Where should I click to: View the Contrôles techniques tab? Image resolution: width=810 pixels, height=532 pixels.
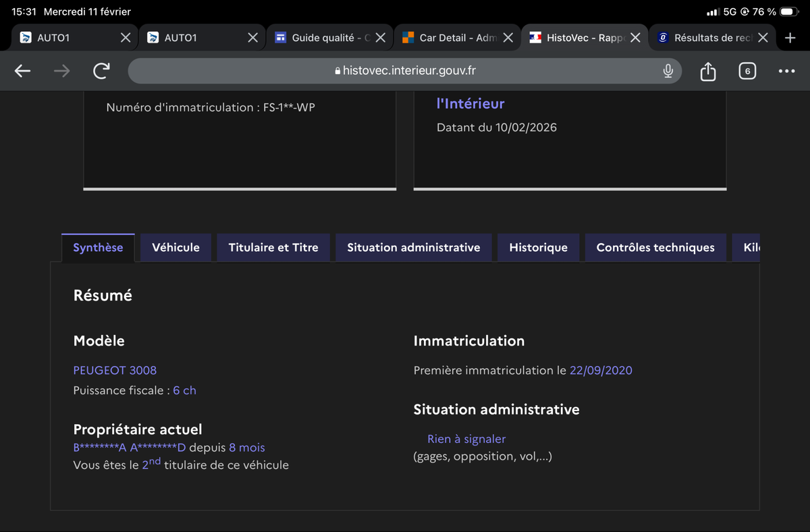point(655,248)
